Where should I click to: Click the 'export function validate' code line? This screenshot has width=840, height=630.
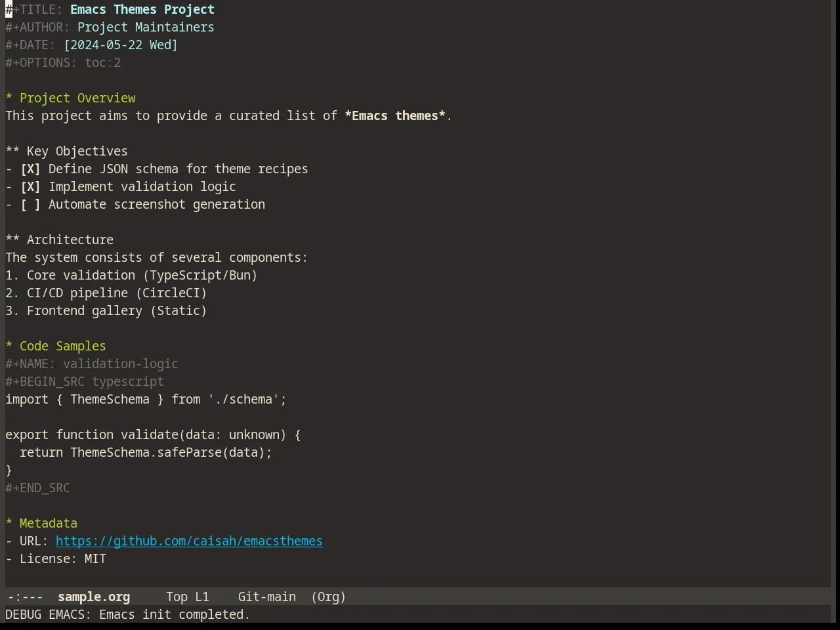(153, 434)
